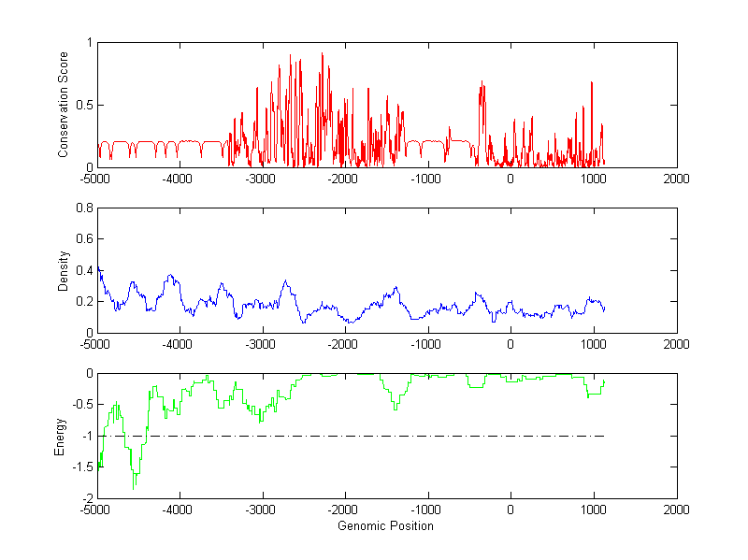Click the dash-dot threshold line in Energy plot
The width and height of the screenshot is (748, 560).
374,436
